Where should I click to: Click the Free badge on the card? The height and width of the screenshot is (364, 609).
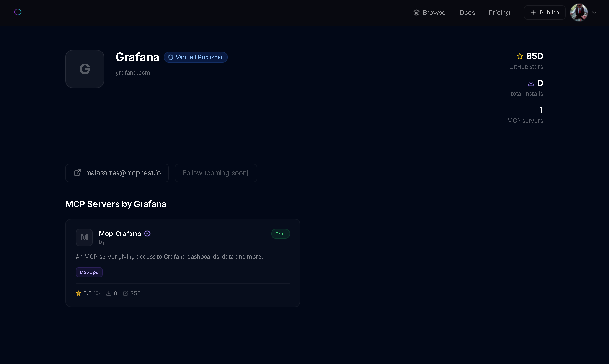click(281, 234)
